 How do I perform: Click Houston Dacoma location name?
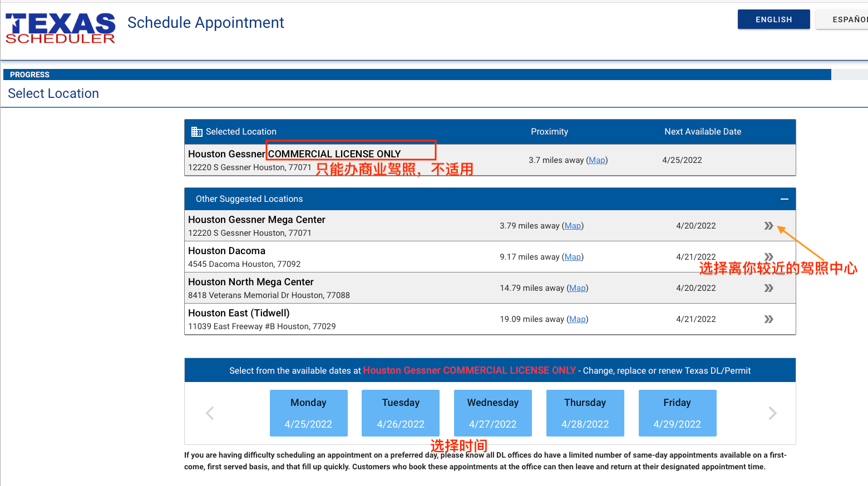[x=226, y=251]
